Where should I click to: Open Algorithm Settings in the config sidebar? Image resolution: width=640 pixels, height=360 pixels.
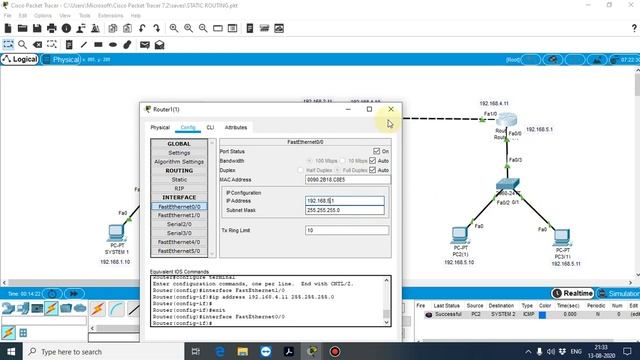pyautogui.click(x=179, y=162)
